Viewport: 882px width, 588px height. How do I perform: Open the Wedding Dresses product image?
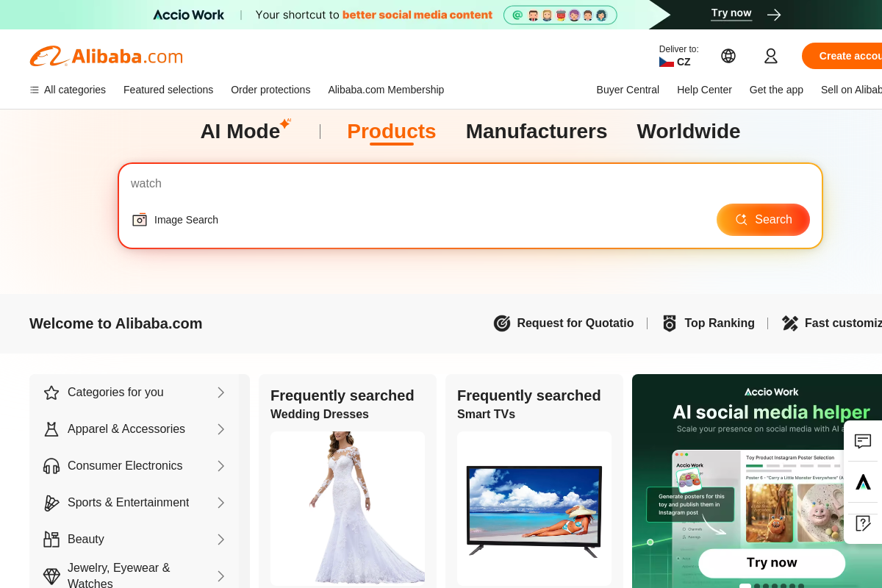(x=348, y=509)
